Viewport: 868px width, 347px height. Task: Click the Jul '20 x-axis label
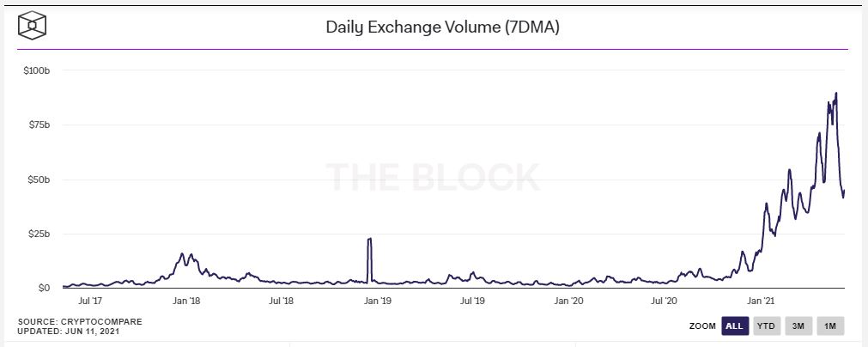click(665, 301)
